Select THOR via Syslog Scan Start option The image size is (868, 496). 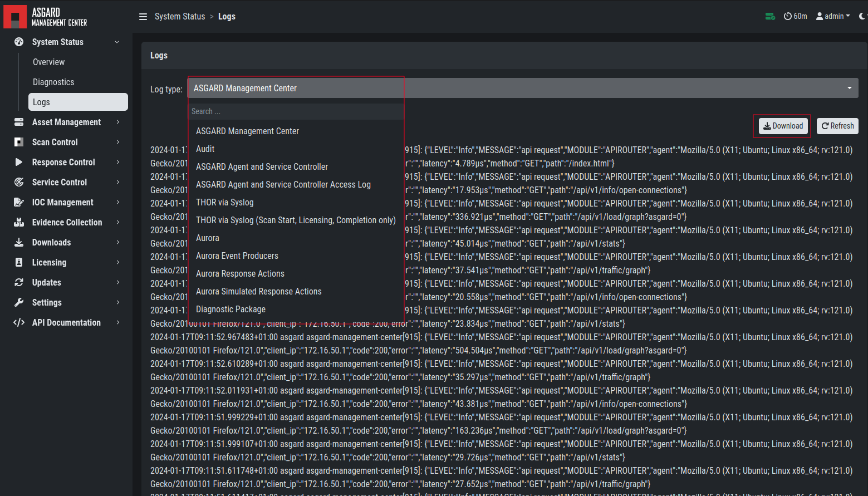click(x=296, y=220)
